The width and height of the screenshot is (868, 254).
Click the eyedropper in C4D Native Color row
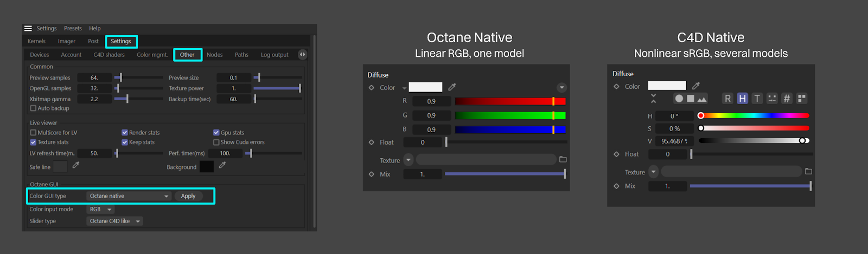pos(696,86)
